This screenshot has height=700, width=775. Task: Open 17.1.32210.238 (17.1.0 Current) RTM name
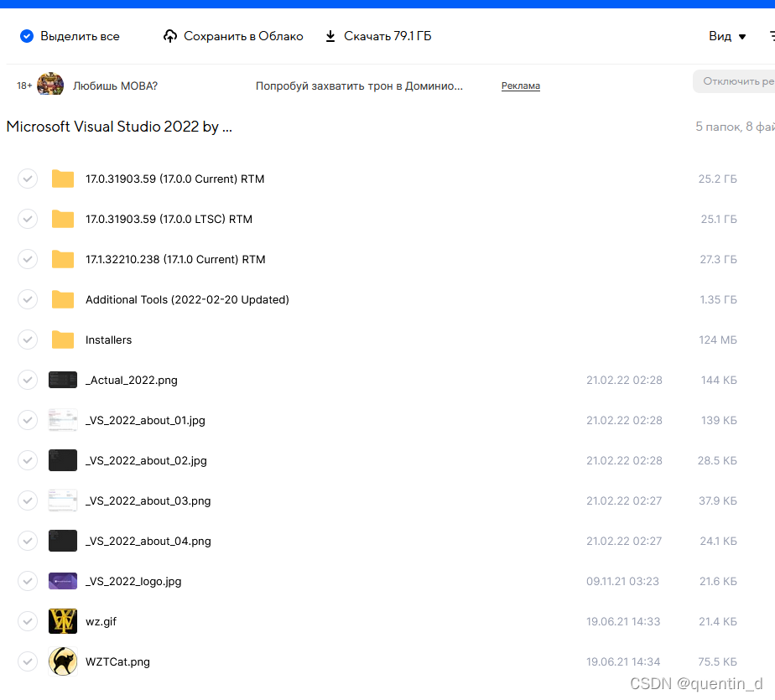click(x=175, y=259)
